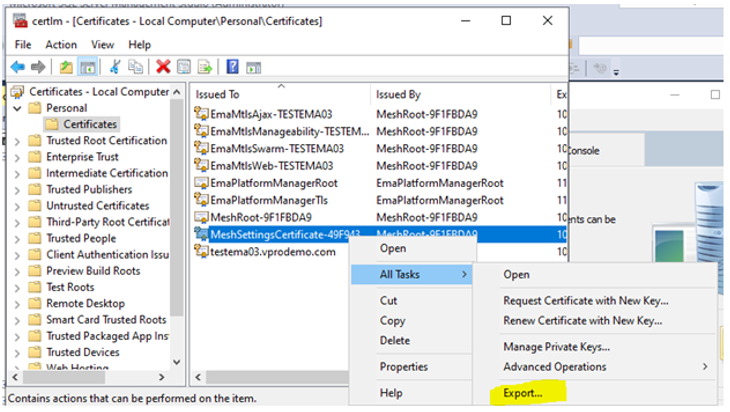
Task: Click the Certificates - Local Computer root icon
Action: [x=17, y=92]
